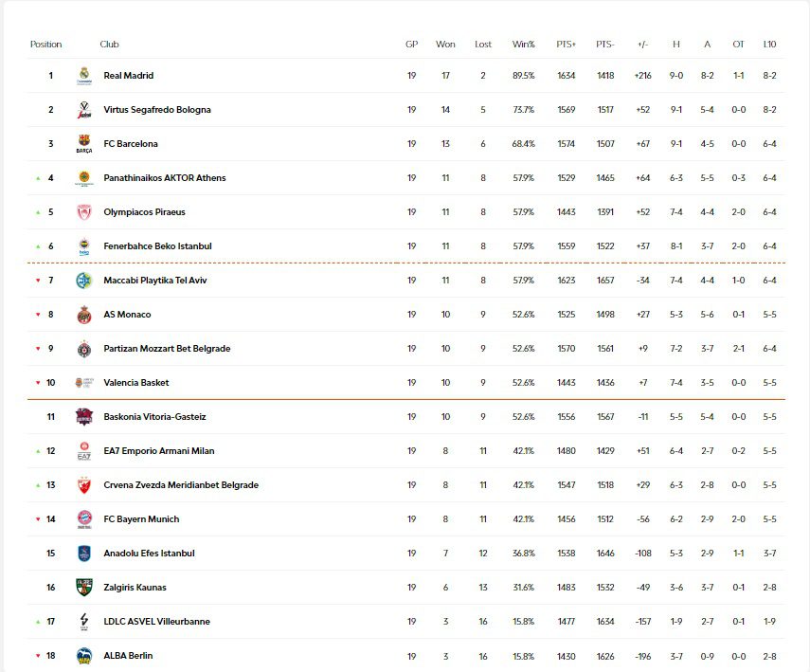Click the Fenerbahce Beko Istanbul logo
Screen dimensions: 810x672
(83, 246)
